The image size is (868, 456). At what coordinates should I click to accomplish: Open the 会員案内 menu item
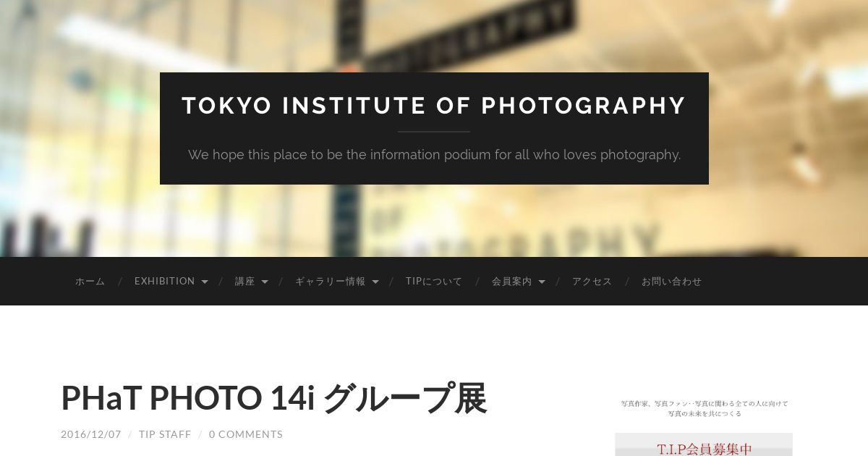pos(512,282)
